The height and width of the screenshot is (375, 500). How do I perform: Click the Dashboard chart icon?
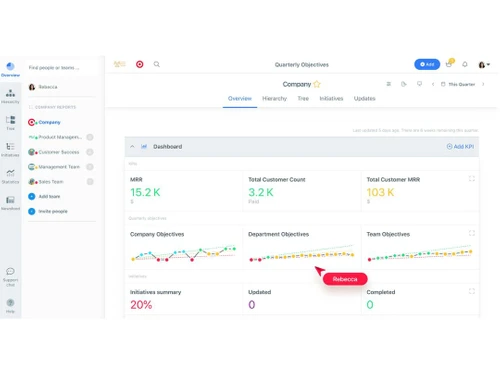[x=144, y=146]
